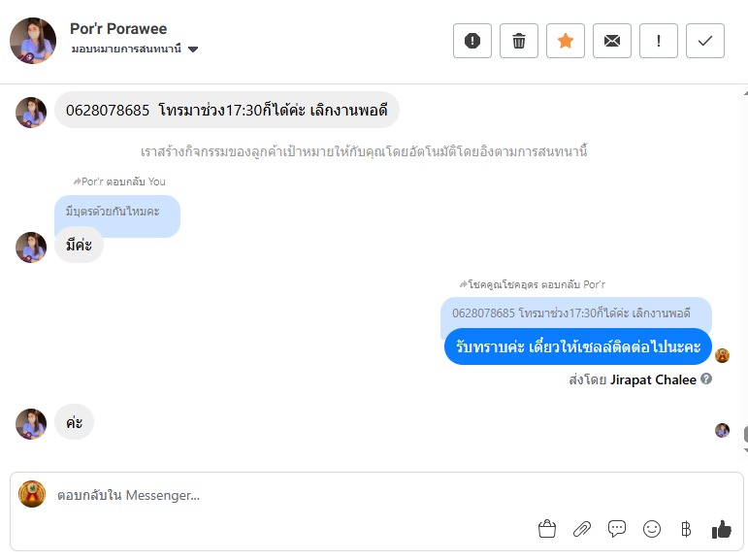Click help icon beside Jirapat Chalee
This screenshot has height=560, width=748.
point(706,379)
